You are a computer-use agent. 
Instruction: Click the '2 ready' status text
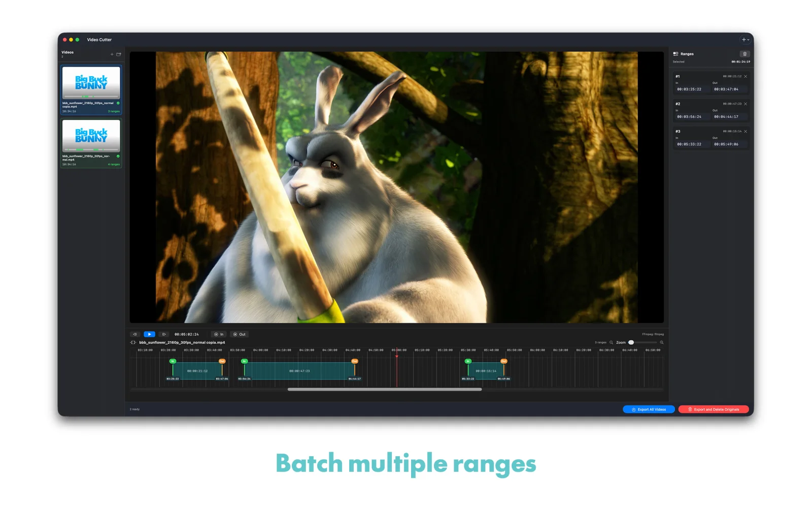[x=134, y=409]
